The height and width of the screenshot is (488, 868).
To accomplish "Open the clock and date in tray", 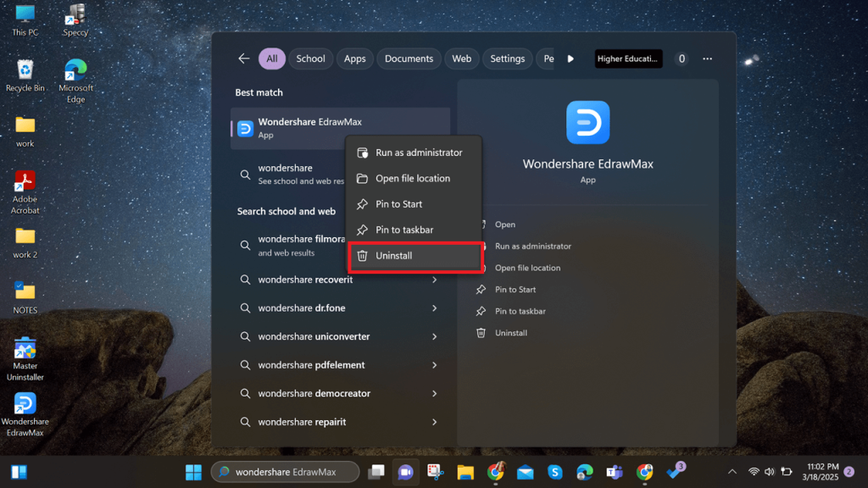I will (x=822, y=472).
